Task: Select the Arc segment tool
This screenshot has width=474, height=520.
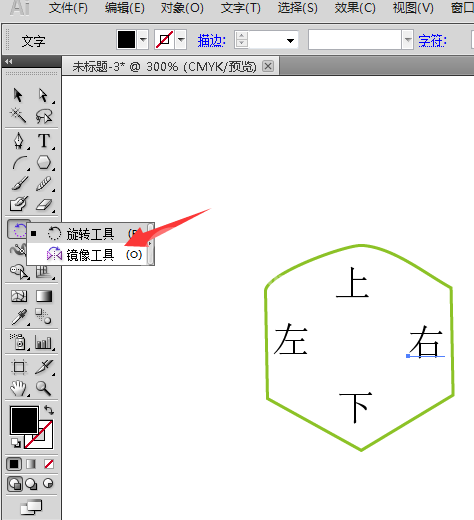Action: tap(19, 163)
